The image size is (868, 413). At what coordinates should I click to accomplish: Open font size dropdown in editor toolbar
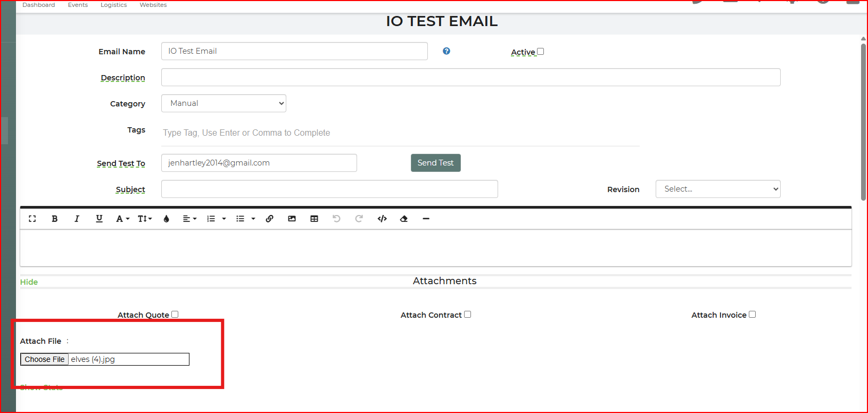(x=145, y=219)
